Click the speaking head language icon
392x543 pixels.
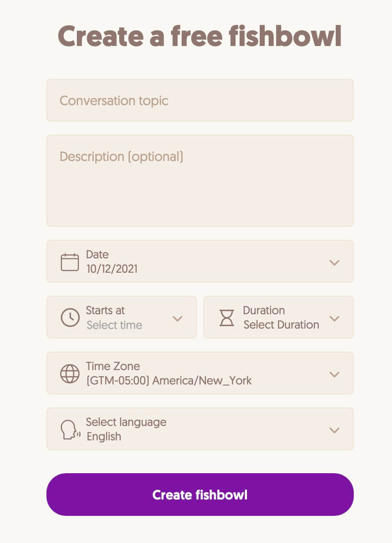70,430
